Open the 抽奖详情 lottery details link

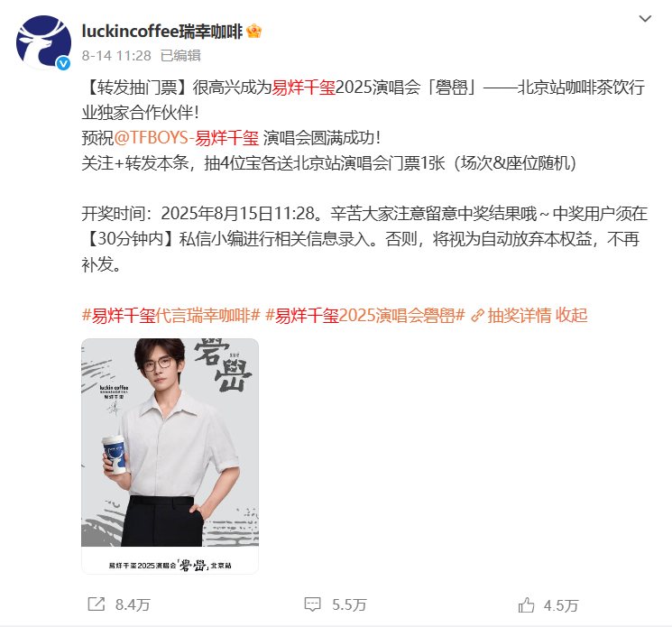tap(520, 316)
